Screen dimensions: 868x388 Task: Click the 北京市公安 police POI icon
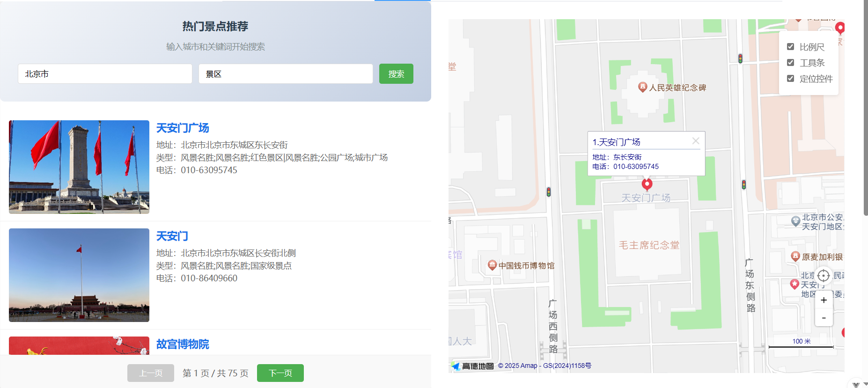click(795, 221)
